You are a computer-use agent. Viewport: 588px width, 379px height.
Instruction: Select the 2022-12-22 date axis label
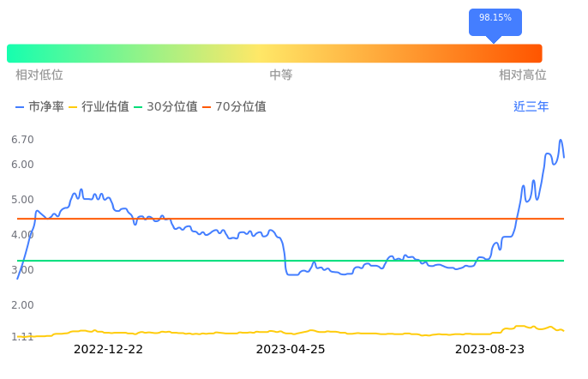108,349
